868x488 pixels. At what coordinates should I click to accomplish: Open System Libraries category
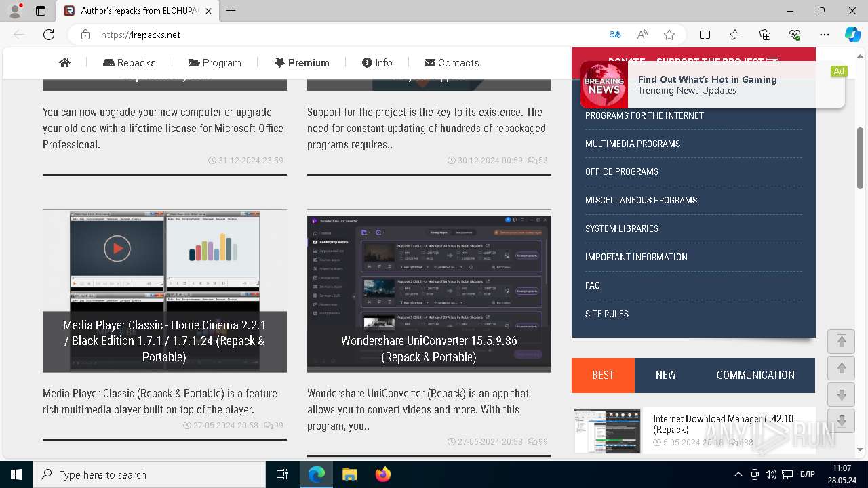(622, 228)
